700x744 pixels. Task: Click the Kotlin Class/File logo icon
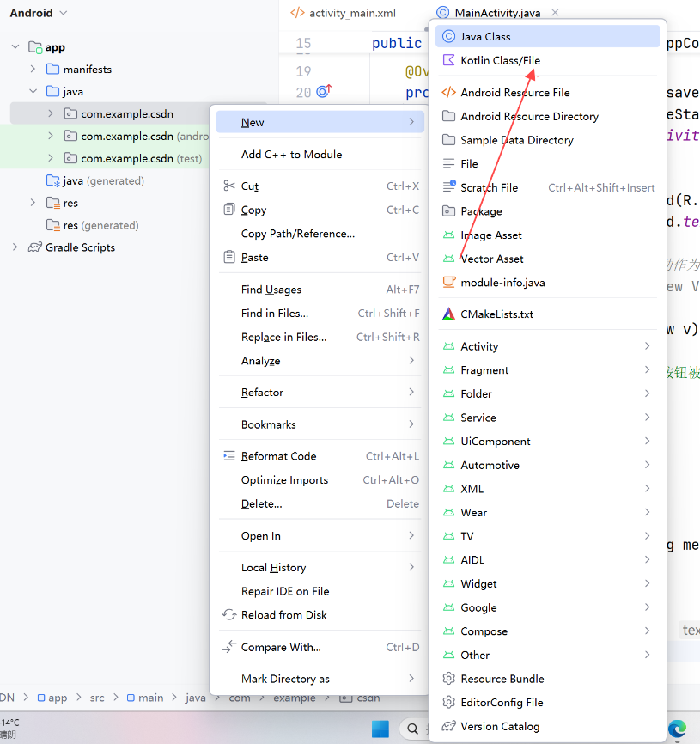(x=448, y=60)
